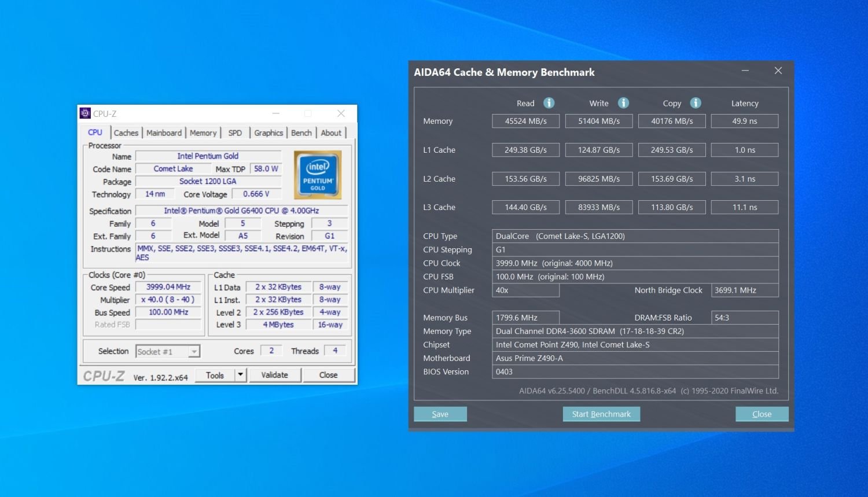Click the info icon next to Read
868x497 pixels.
[549, 103]
